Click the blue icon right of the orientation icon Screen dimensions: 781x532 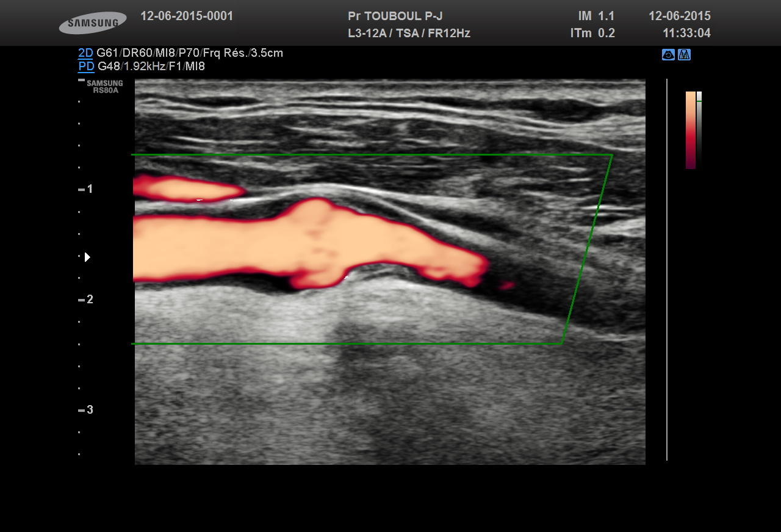[x=684, y=55]
